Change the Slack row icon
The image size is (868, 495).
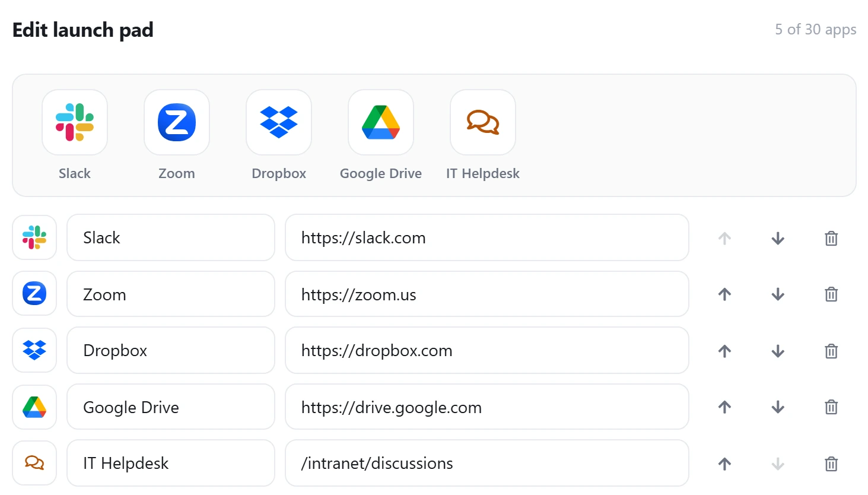(x=34, y=237)
